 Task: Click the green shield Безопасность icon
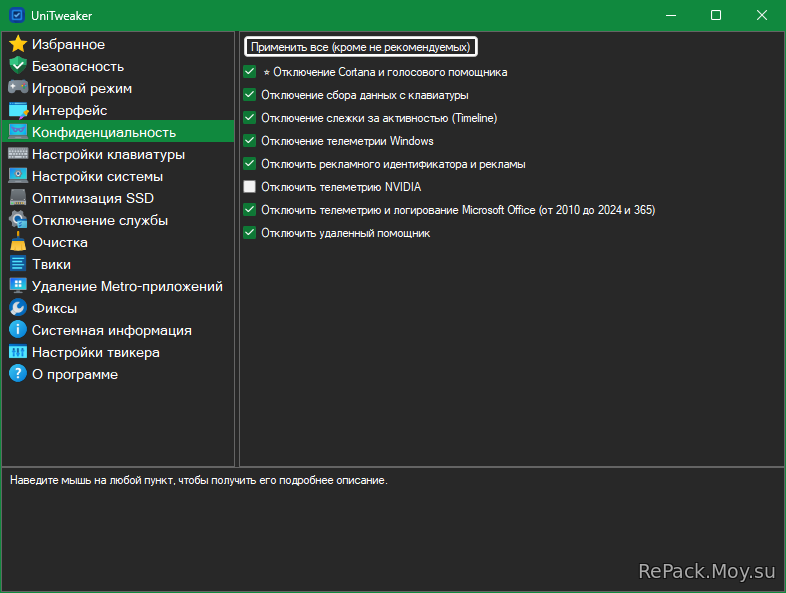[17, 66]
